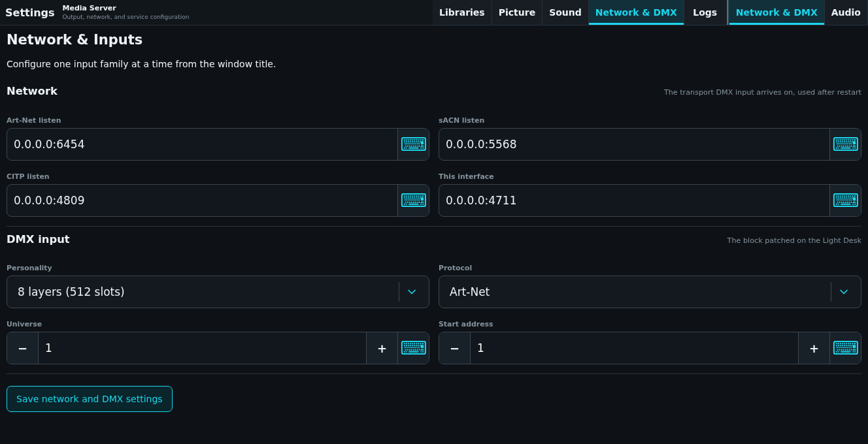This screenshot has width=868, height=444.
Task: Open on-screen keyboard for This interface field
Action: (845, 200)
